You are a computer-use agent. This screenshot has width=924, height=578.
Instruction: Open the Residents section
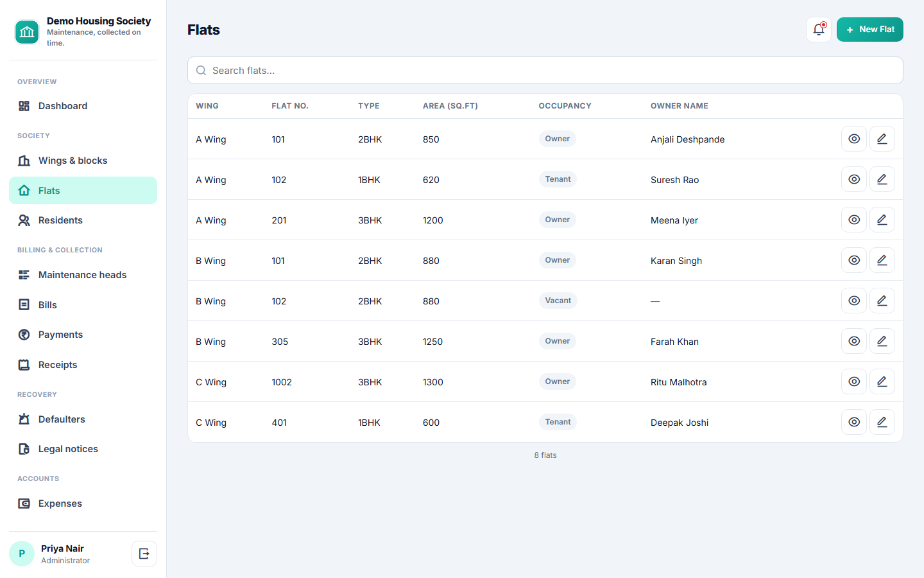point(83,220)
